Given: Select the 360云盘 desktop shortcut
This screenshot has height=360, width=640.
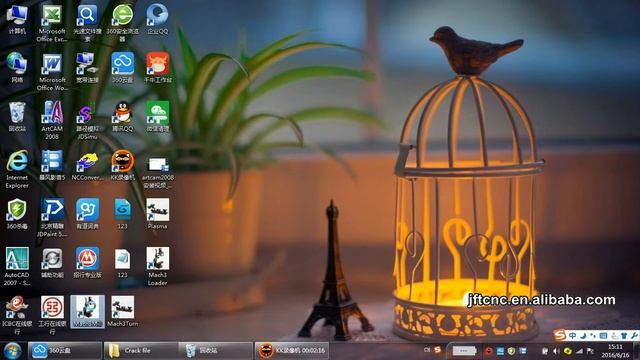Looking at the screenshot, I should pyautogui.click(x=122, y=68).
